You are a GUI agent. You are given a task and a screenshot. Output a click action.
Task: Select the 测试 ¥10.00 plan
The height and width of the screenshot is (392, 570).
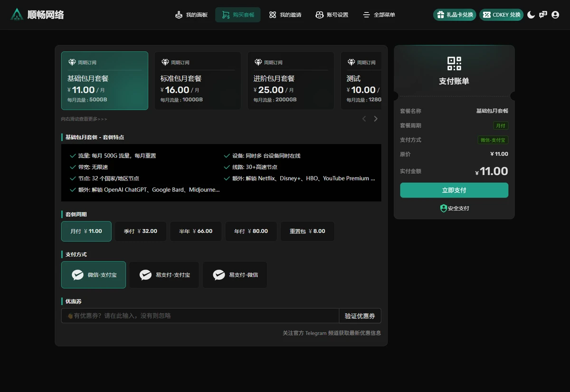(361, 81)
